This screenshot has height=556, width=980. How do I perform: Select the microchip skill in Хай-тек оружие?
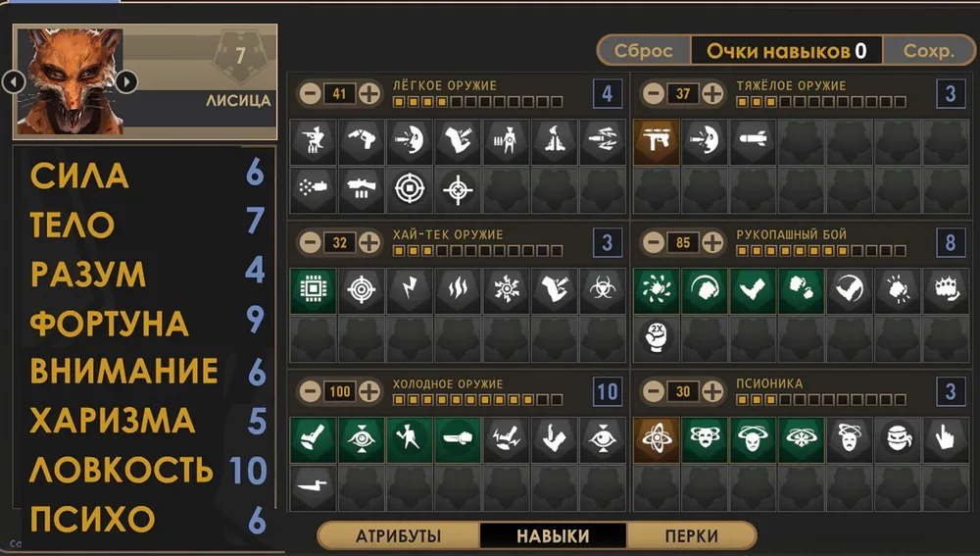click(x=314, y=290)
